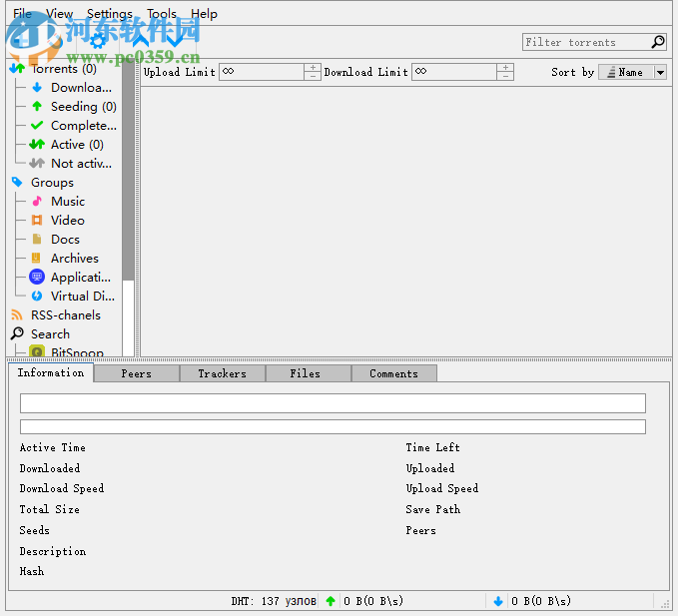Screen dimensions: 678x616
Task: Open the Tools menu
Action: click(x=162, y=14)
